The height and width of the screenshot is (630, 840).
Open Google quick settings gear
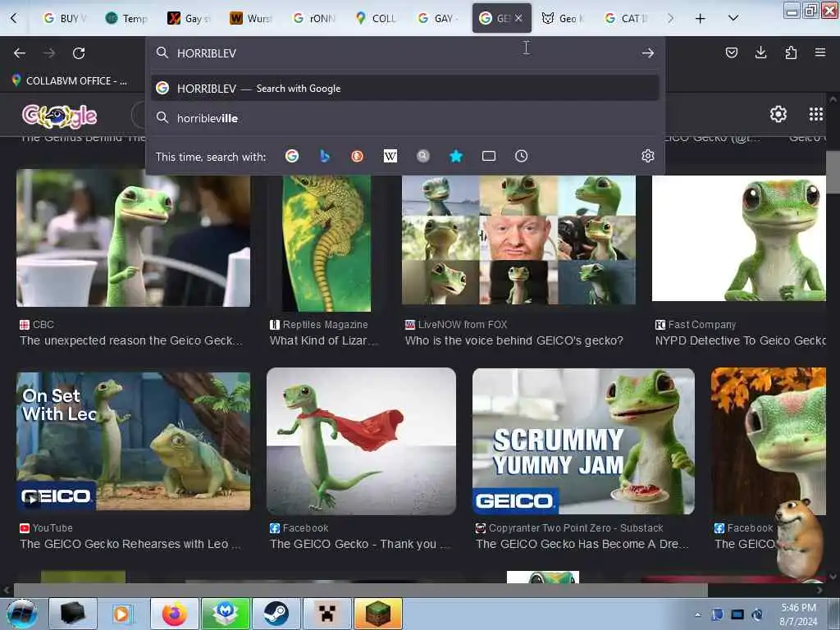[778, 114]
